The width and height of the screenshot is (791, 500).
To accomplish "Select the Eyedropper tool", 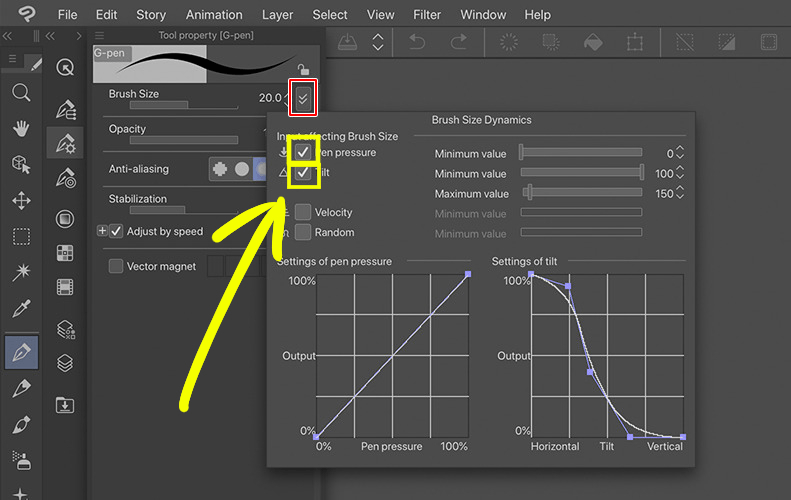I will click(x=21, y=308).
